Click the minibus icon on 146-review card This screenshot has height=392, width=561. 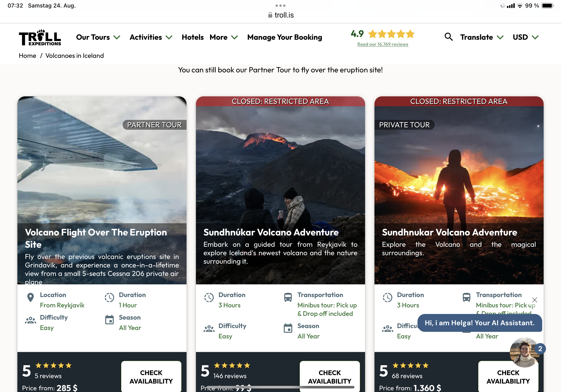tap(288, 298)
